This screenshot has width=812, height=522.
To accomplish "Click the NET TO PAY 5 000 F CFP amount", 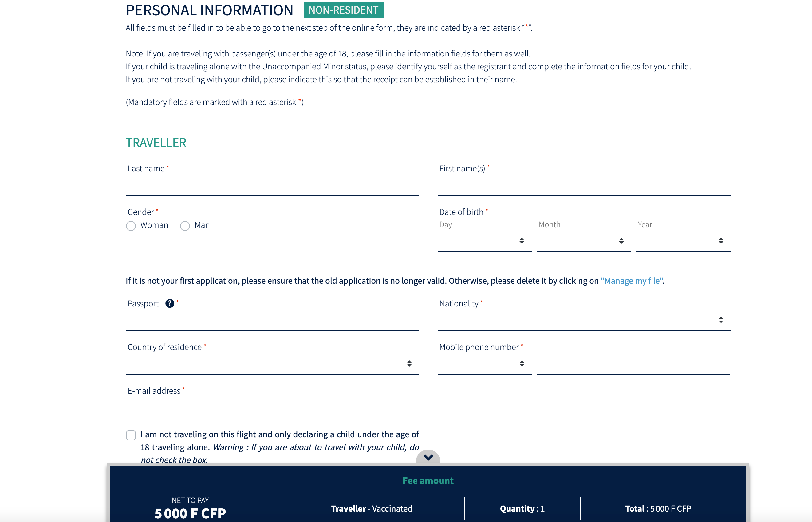I will pyautogui.click(x=190, y=513).
